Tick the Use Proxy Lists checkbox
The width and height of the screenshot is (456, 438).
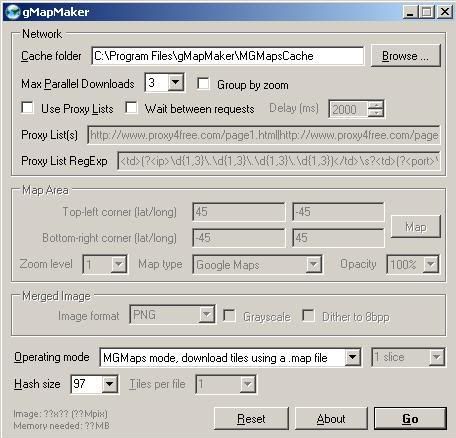[x=27, y=108]
